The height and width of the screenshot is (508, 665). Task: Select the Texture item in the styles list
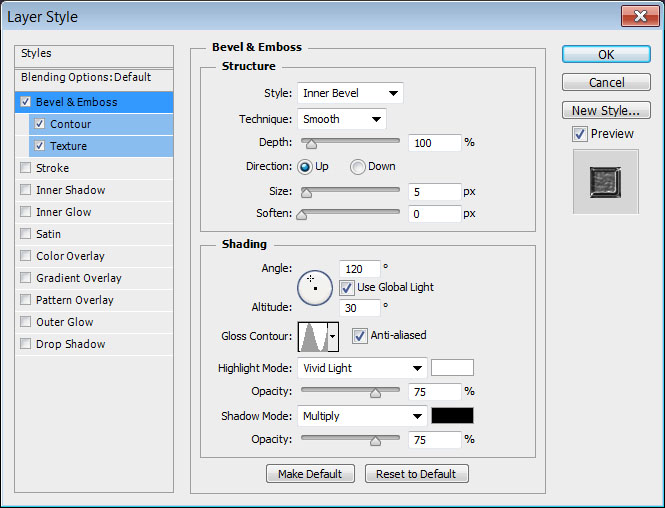[68, 146]
